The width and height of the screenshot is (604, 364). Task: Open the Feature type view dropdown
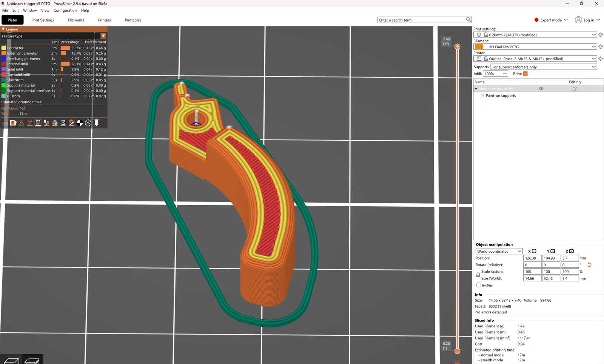click(103, 36)
